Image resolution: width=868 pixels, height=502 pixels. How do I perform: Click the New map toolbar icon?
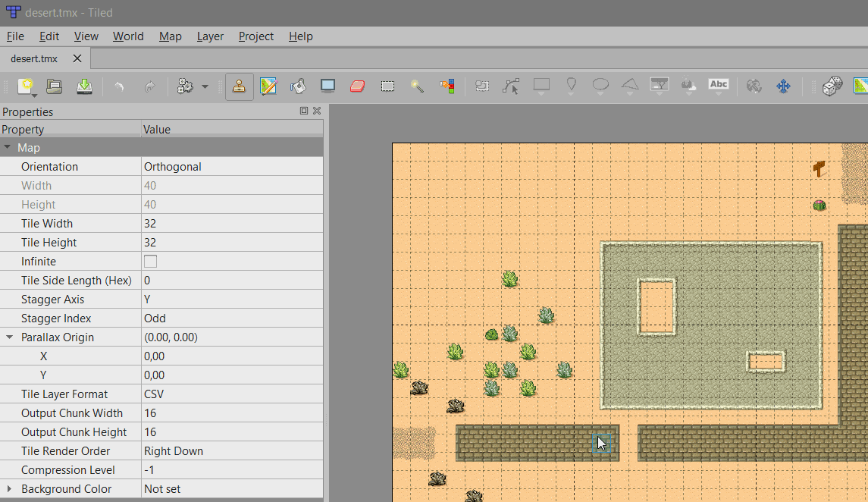26,86
